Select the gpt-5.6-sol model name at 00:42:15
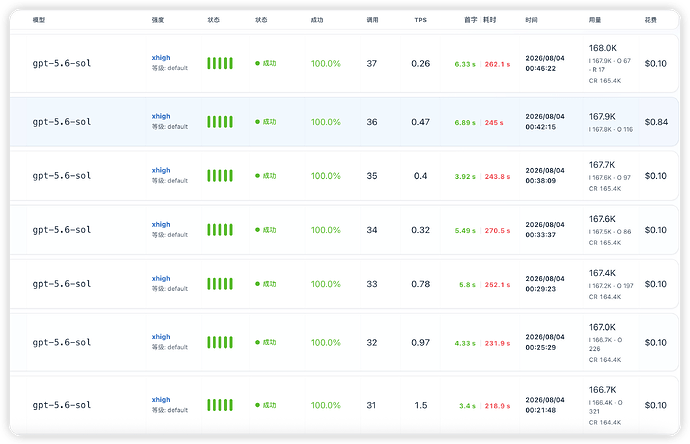690x444 pixels. [x=62, y=122]
